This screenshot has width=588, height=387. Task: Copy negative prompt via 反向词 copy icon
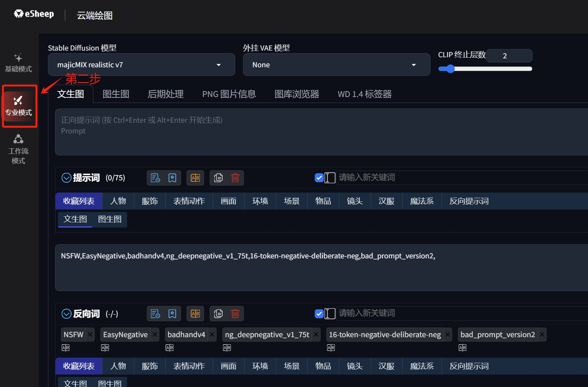tap(218, 314)
